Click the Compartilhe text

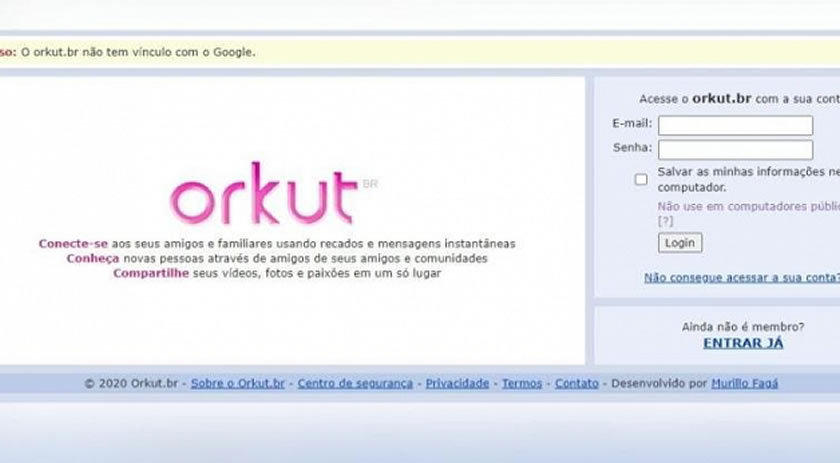tap(151, 273)
